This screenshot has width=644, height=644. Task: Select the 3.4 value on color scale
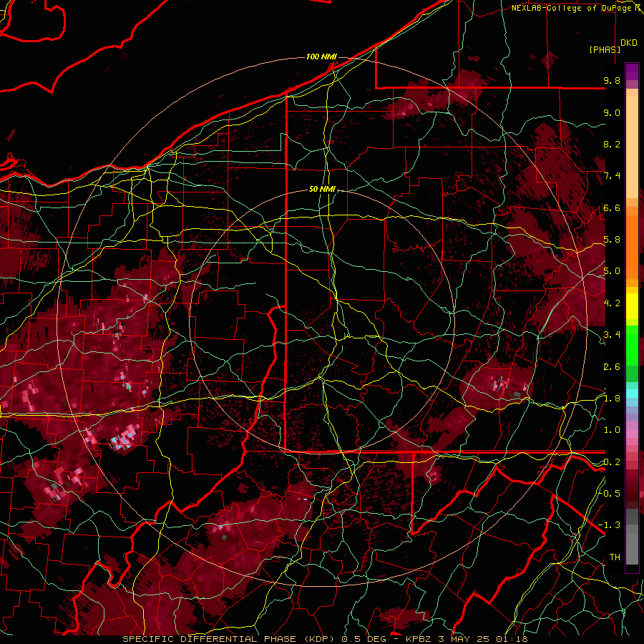(612, 335)
